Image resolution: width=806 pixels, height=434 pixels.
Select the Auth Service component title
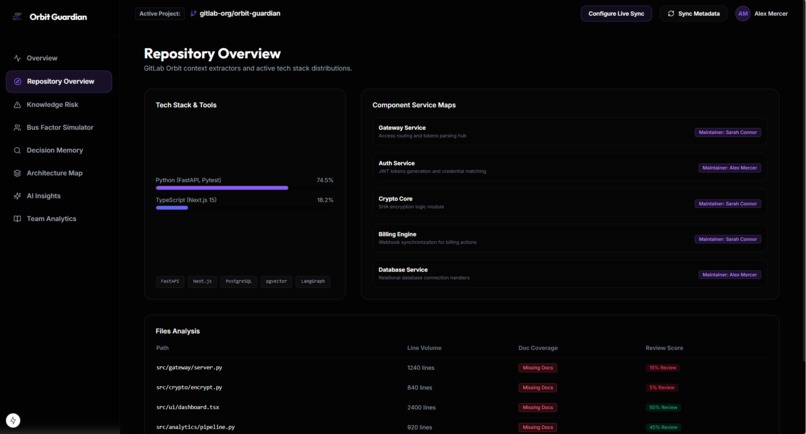tap(396, 163)
